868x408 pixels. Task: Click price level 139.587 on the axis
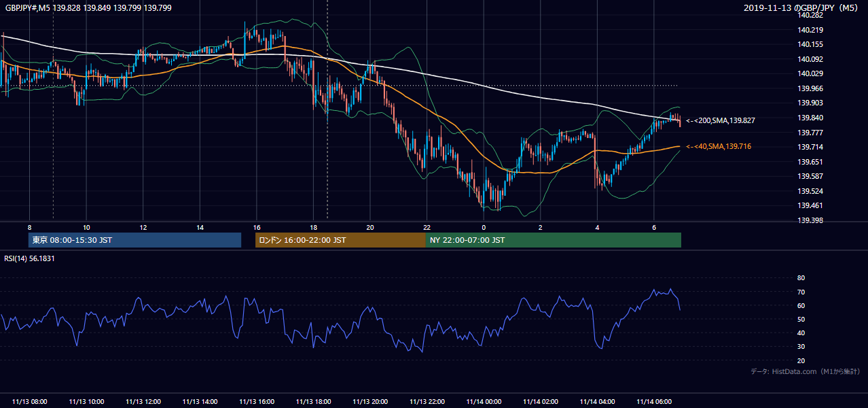pos(809,176)
